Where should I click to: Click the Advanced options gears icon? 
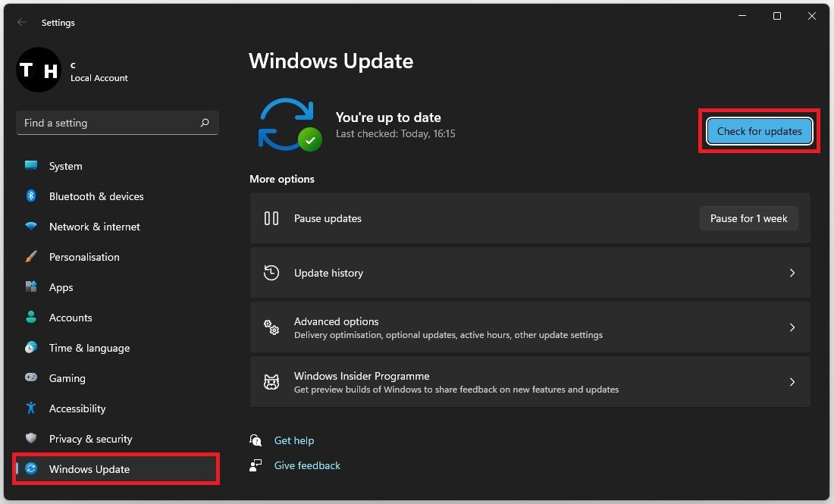(x=271, y=327)
